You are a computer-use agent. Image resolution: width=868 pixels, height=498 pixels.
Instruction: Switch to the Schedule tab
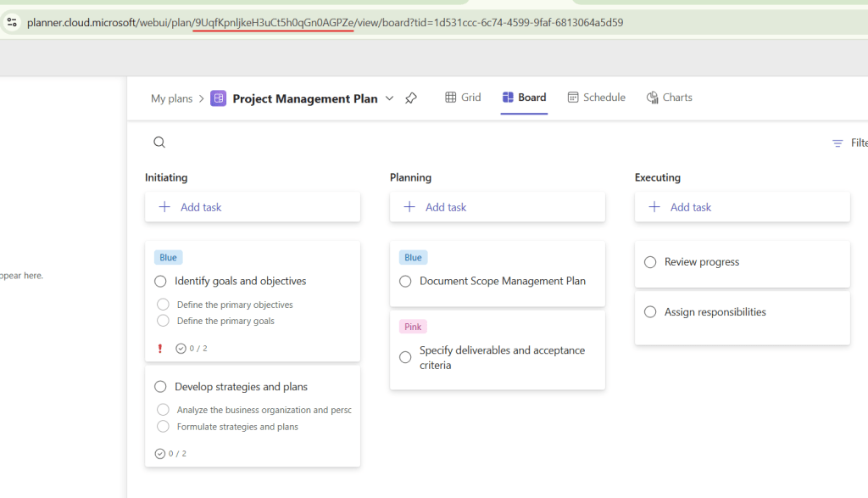597,97
